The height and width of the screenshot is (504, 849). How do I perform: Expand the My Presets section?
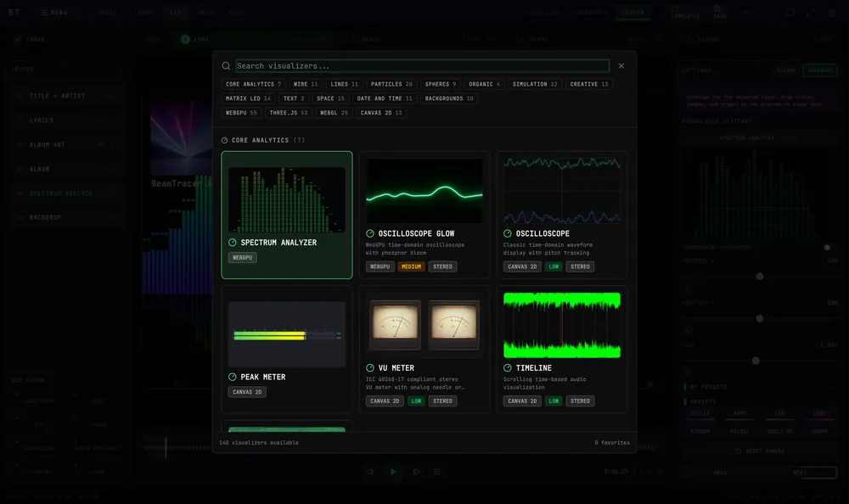click(x=758, y=387)
